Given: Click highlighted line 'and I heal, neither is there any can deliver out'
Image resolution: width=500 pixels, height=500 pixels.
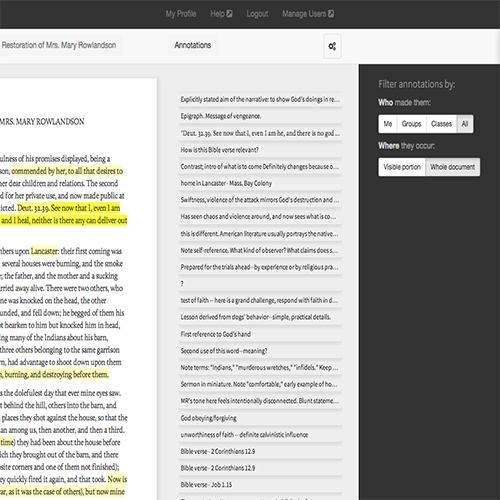Looking at the screenshot, I should point(64,220).
